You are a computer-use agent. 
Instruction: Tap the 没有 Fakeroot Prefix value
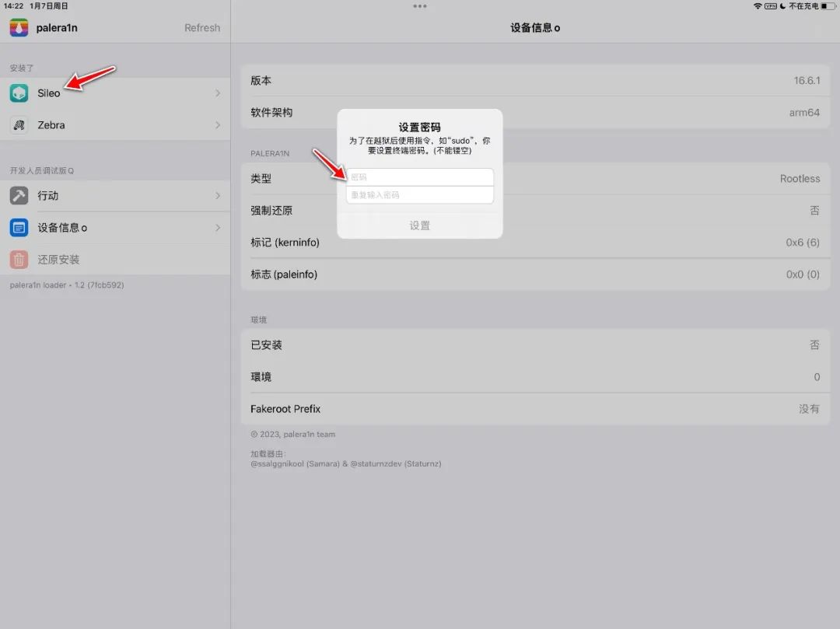(809, 409)
